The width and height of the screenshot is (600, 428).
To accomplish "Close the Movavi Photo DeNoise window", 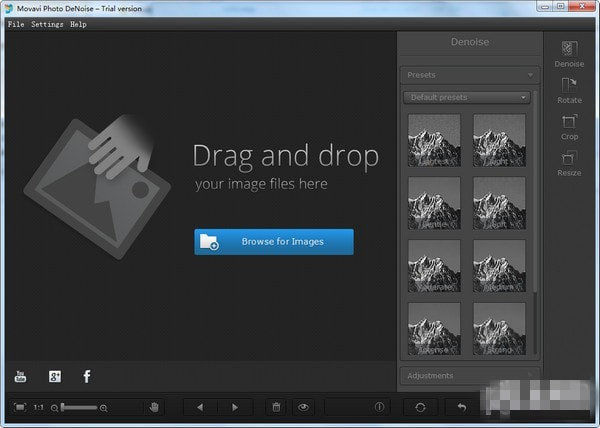I will (582, 6).
